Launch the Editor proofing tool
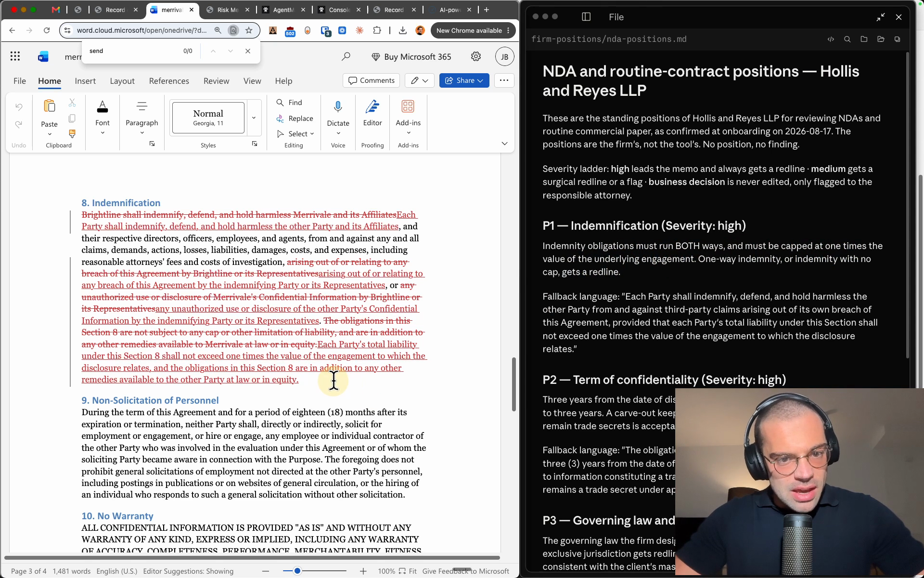This screenshot has height=578, width=924. pyautogui.click(x=372, y=114)
